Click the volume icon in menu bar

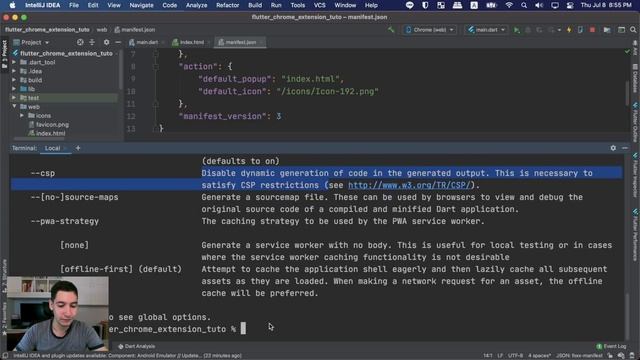click(x=539, y=5)
